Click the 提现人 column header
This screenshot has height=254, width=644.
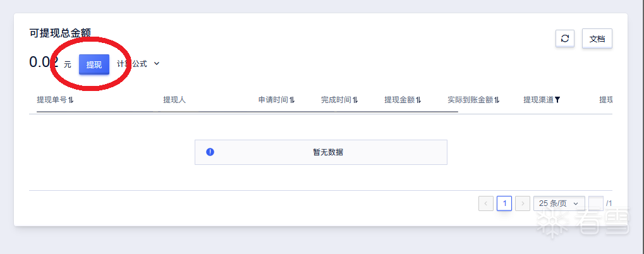tap(174, 100)
